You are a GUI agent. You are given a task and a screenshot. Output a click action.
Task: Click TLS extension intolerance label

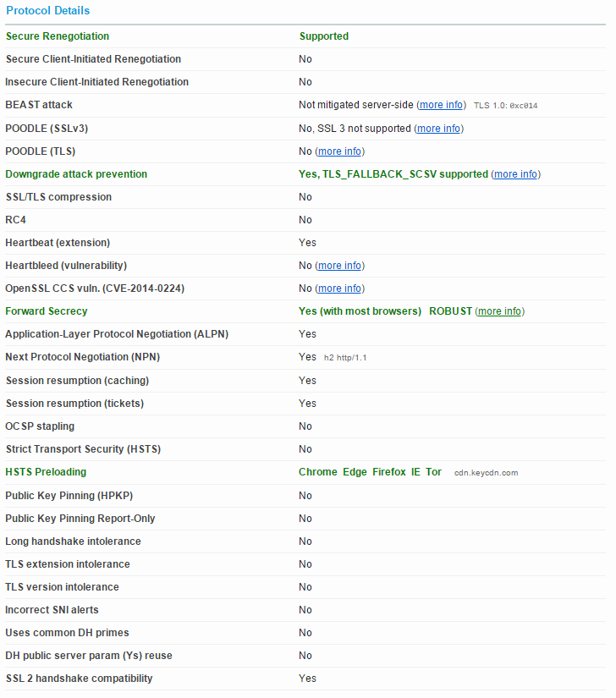coord(68,564)
